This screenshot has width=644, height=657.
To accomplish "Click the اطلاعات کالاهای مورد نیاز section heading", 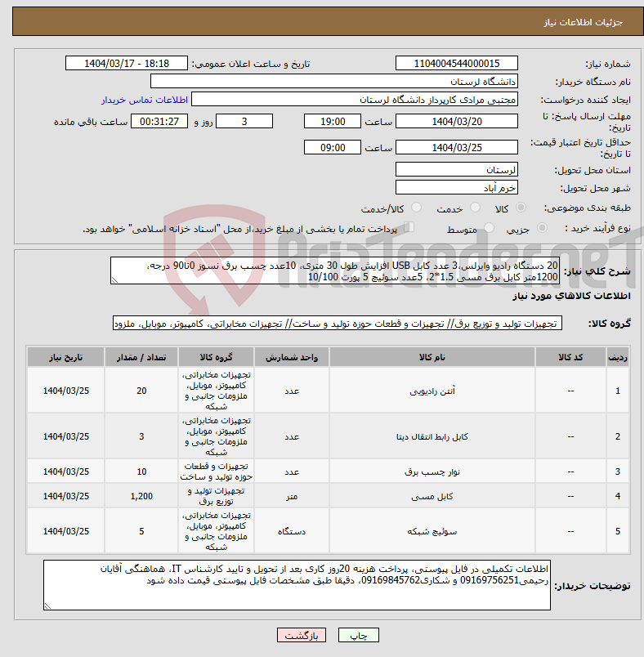I will tap(571, 297).
